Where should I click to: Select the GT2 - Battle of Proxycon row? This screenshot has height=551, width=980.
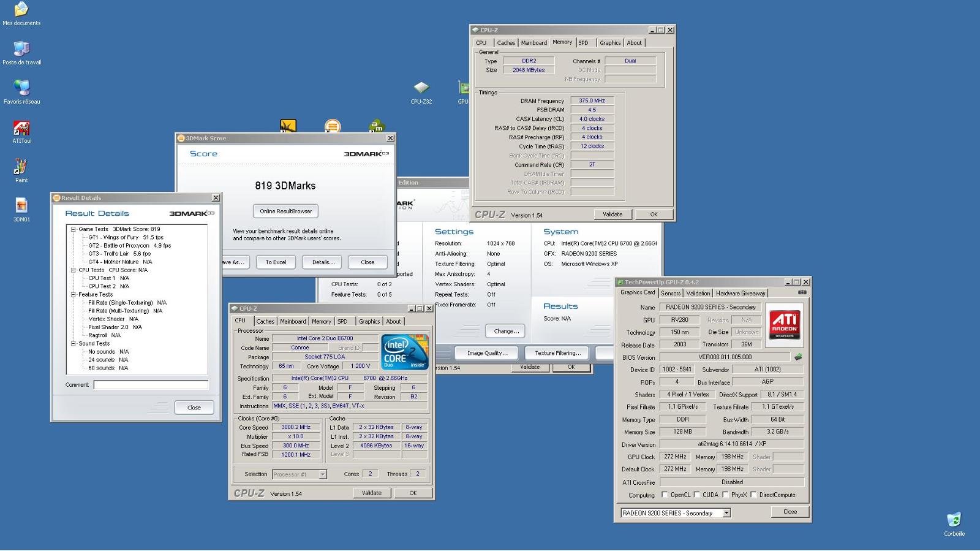pyautogui.click(x=129, y=245)
